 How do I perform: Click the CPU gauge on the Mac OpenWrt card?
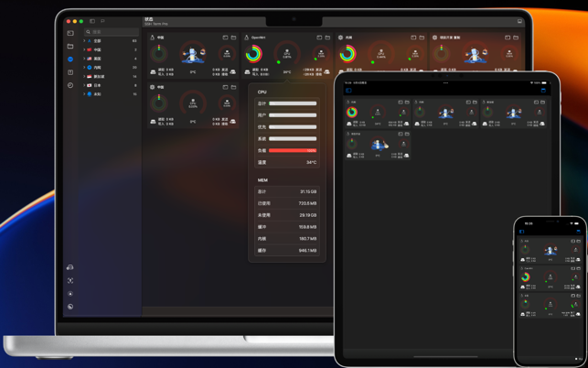(x=287, y=54)
